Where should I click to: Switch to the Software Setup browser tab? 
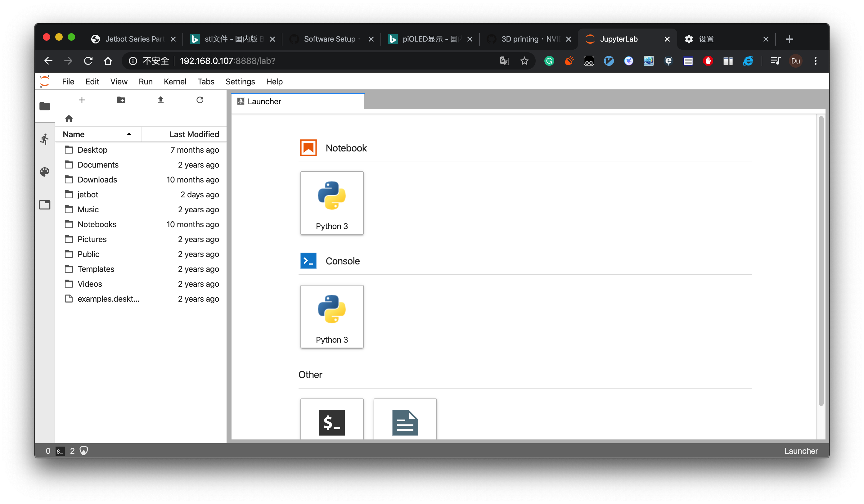(329, 39)
